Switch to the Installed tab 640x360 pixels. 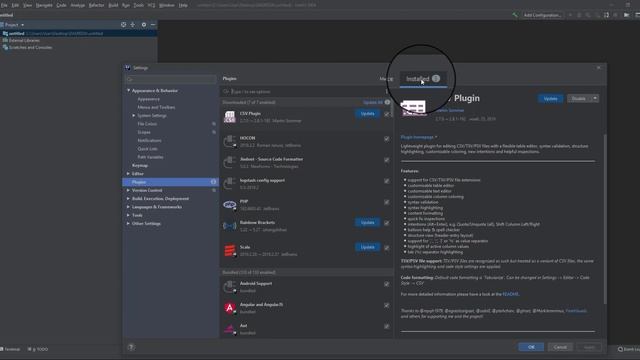tap(423, 79)
